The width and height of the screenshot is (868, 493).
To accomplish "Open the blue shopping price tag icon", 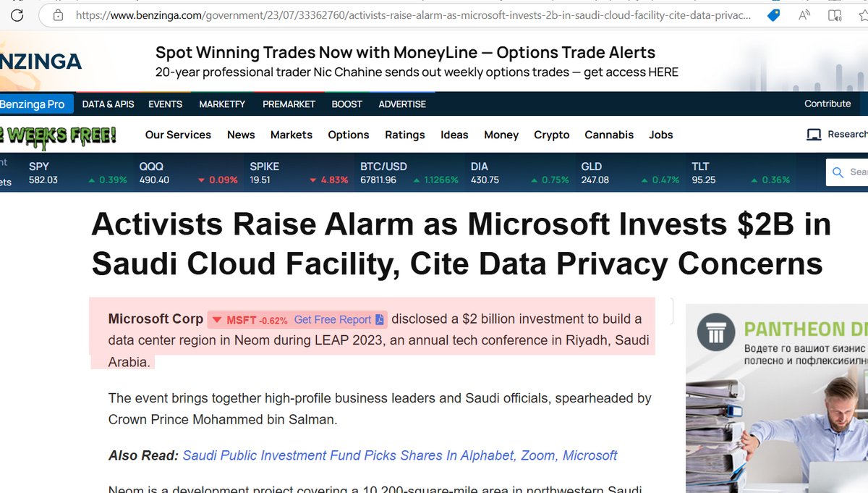I will point(773,15).
